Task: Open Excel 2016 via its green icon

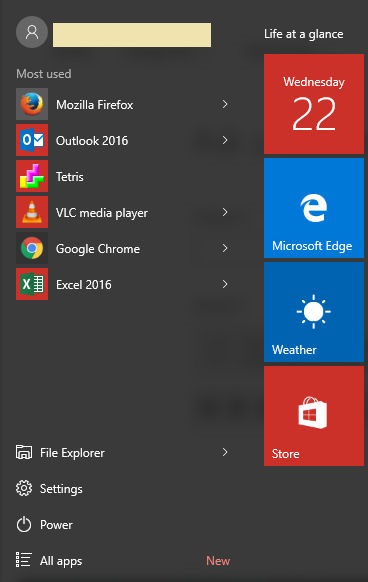Action: click(x=32, y=284)
